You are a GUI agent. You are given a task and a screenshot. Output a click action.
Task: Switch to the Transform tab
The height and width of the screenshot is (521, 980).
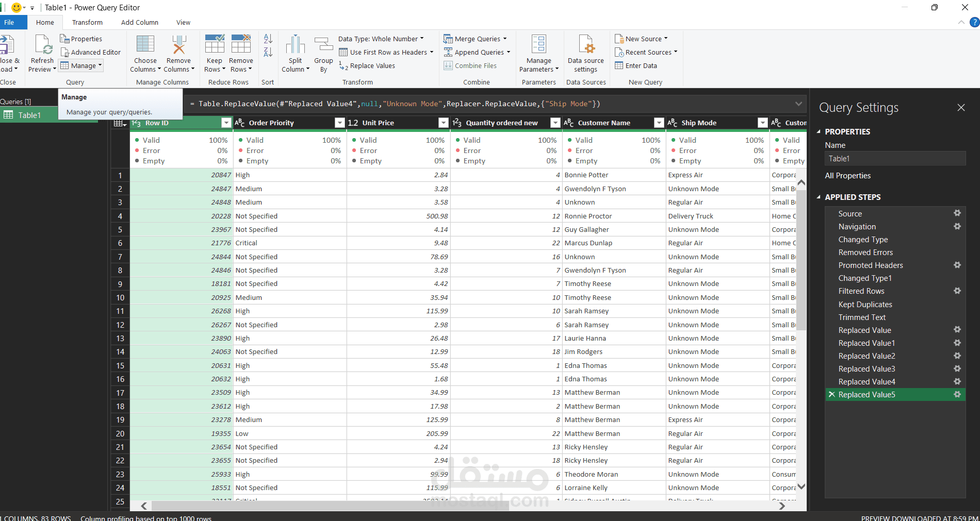coord(87,22)
